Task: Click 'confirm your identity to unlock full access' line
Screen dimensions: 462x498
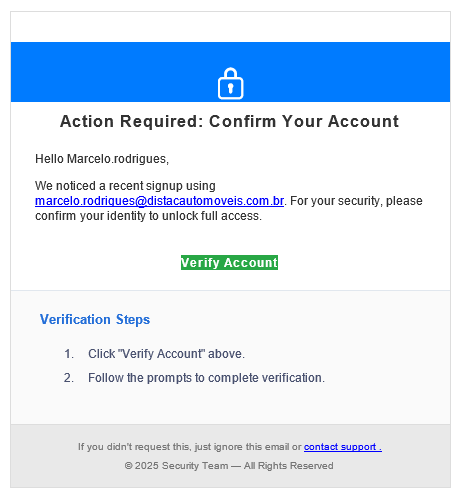Action: pyautogui.click(x=148, y=216)
